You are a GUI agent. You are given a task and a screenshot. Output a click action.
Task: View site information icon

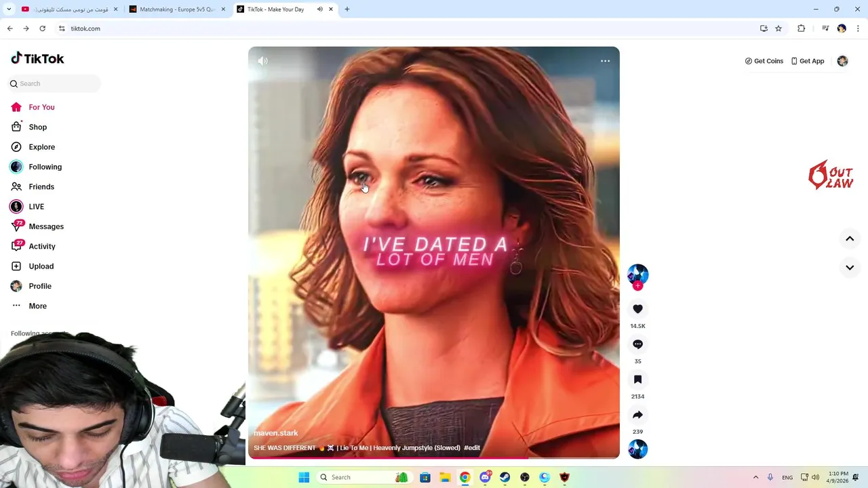[x=62, y=28]
